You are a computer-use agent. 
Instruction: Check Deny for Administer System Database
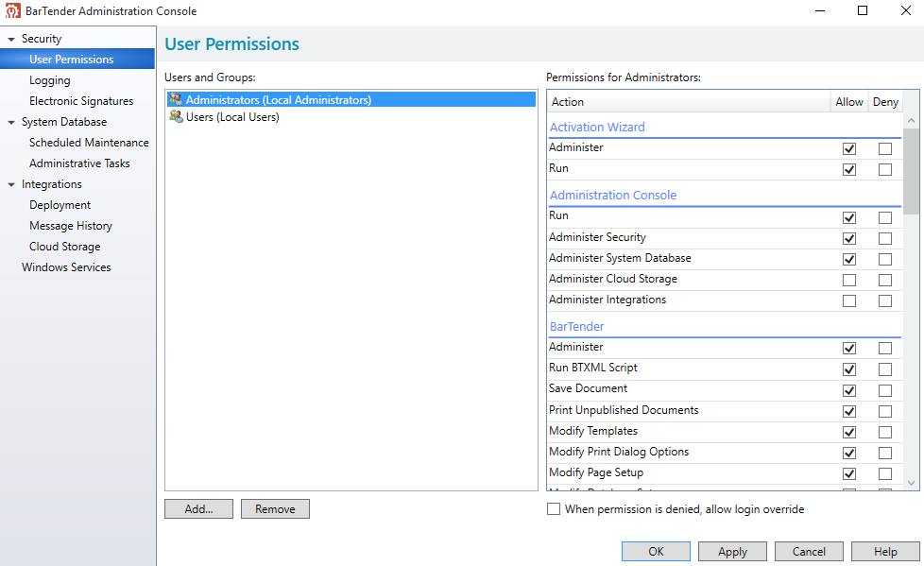point(885,259)
